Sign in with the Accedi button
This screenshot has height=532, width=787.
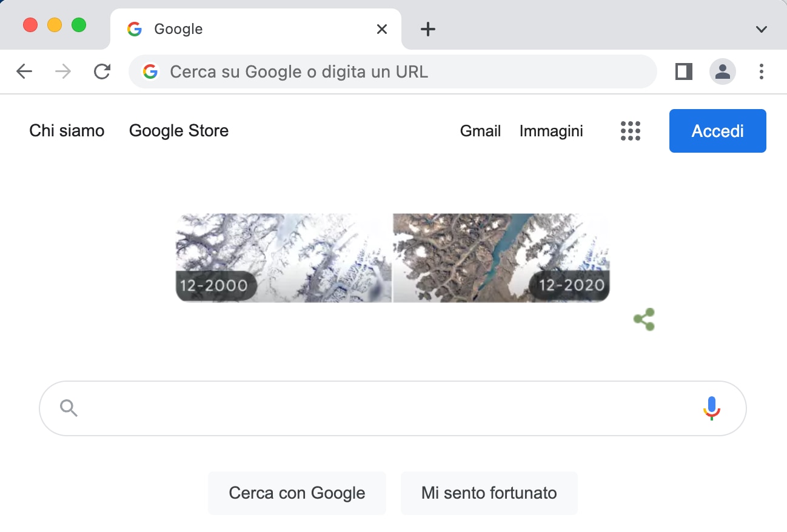point(718,131)
